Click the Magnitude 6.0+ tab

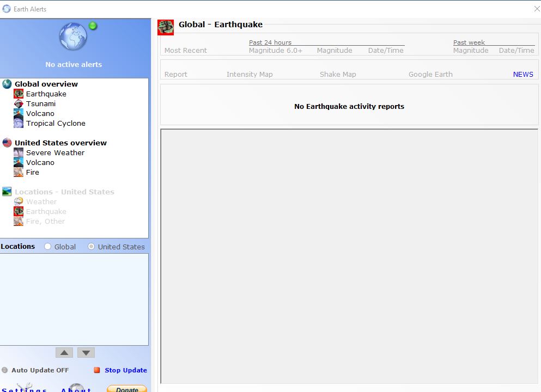(x=276, y=50)
